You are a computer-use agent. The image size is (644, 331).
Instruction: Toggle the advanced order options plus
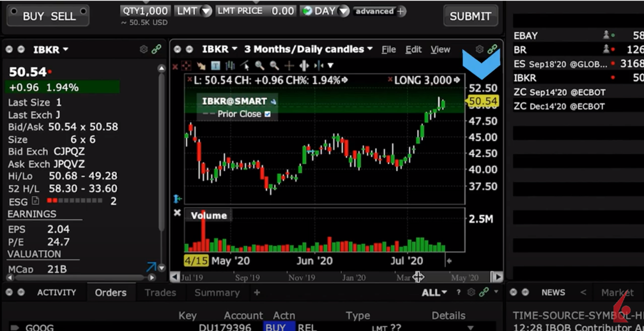[401, 11]
